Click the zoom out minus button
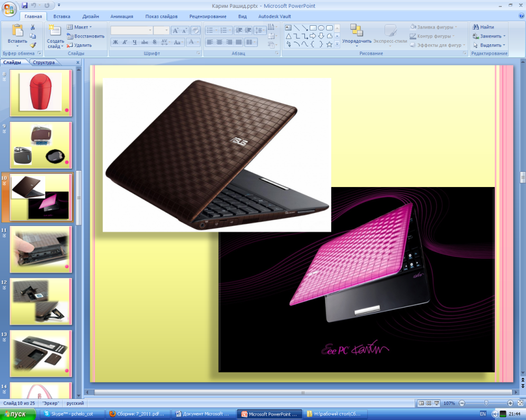This screenshot has height=420, width=526. click(x=462, y=403)
